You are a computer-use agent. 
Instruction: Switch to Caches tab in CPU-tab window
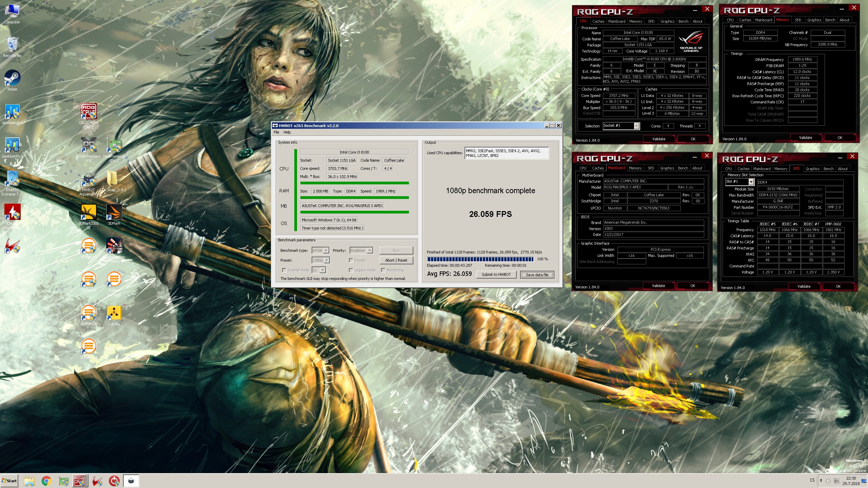point(598,21)
